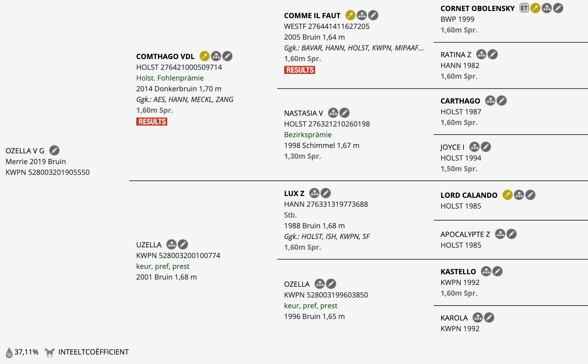Screen dimensions: 588x364
Task: Click the ET badge beside CORNET OBOLENSKY
Action: point(524,8)
